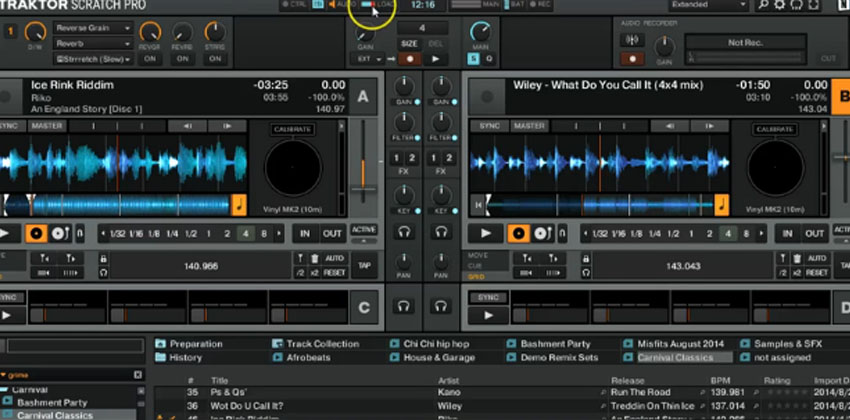Open Samples & SFX favorite
Screen dimensions: 850x420
[782, 344]
